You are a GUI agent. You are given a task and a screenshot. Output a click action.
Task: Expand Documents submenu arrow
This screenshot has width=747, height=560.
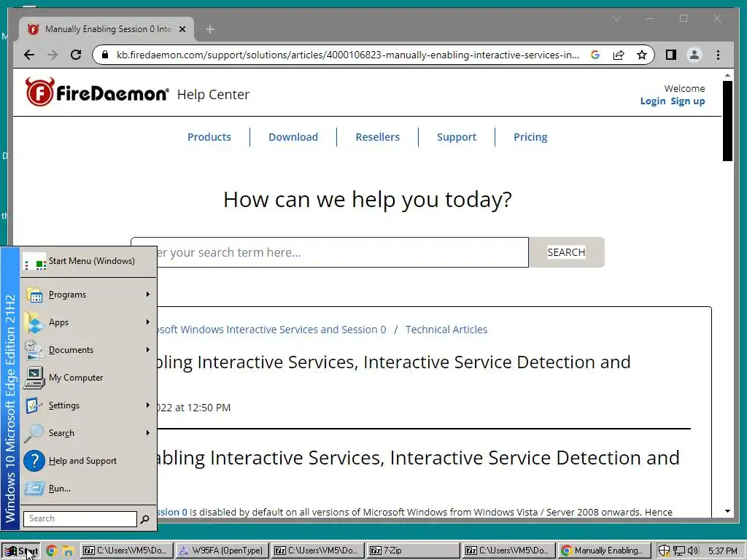pyautogui.click(x=148, y=349)
